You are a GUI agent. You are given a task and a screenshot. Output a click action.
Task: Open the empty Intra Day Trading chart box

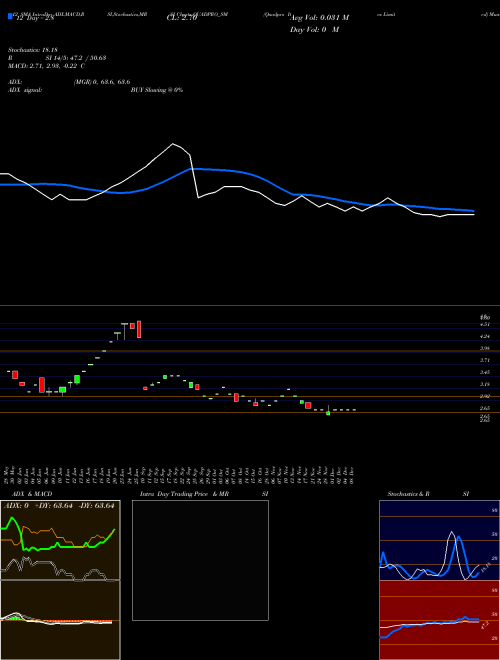point(200,560)
